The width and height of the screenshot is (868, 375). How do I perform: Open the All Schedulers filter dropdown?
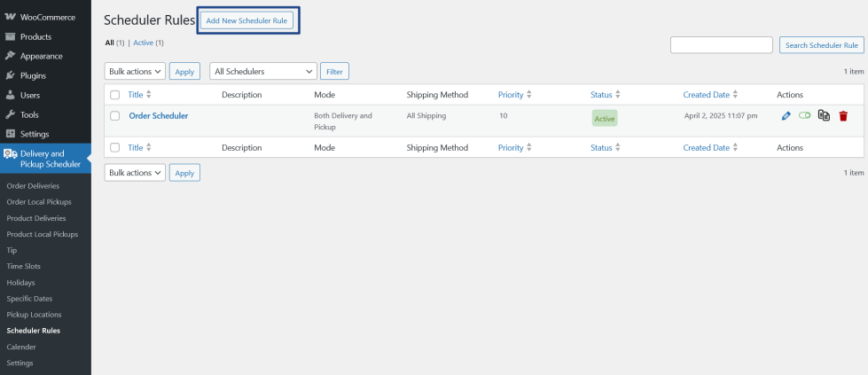point(264,71)
